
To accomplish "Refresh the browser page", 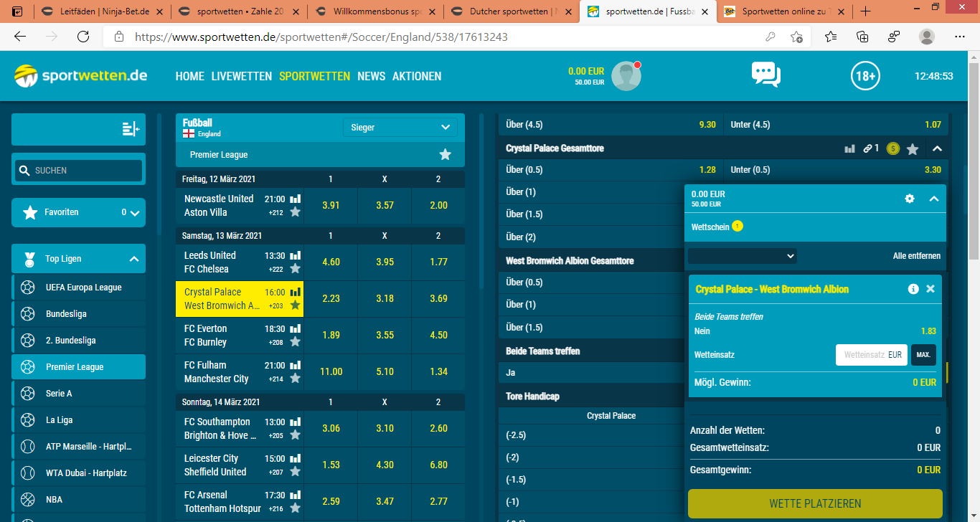I will [x=83, y=37].
